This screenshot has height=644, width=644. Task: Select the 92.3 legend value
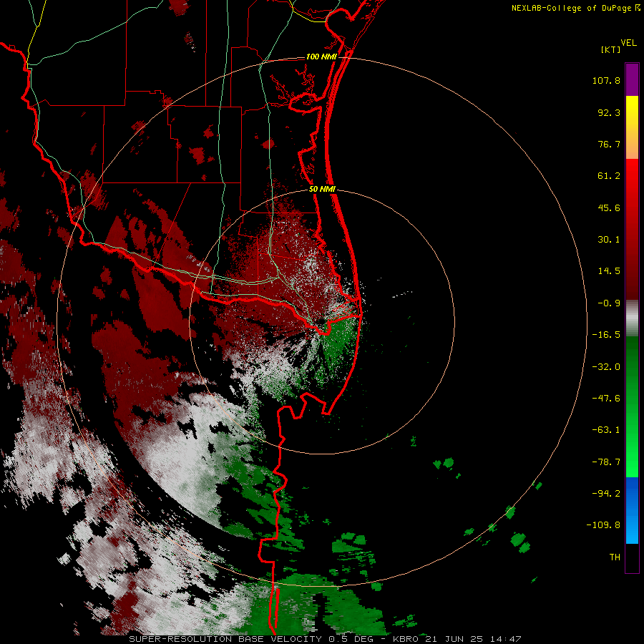click(x=609, y=112)
